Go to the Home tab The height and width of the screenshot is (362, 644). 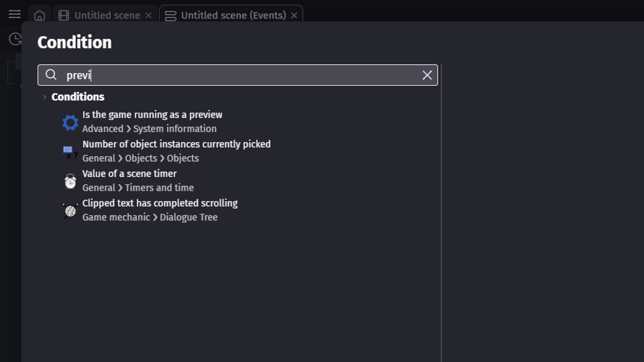pos(40,15)
